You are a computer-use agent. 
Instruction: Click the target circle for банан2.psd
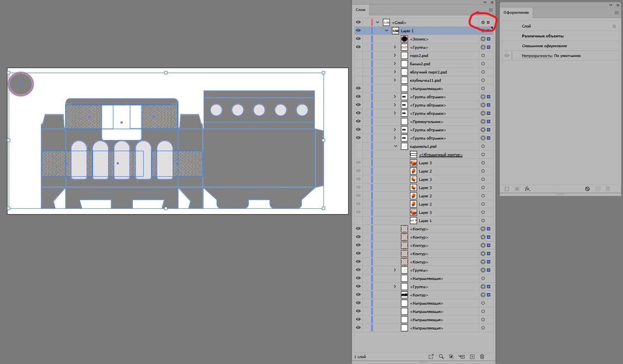pos(483,64)
